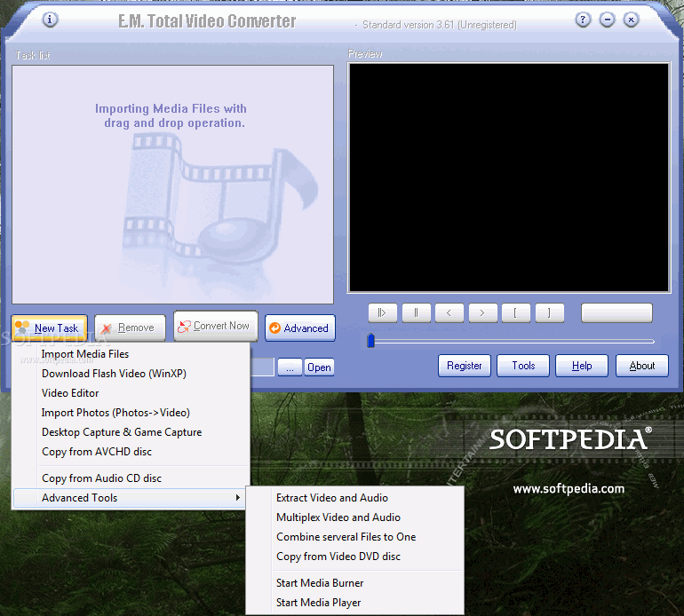Set start mark with the [ button
684x616 pixels.
pos(516,312)
